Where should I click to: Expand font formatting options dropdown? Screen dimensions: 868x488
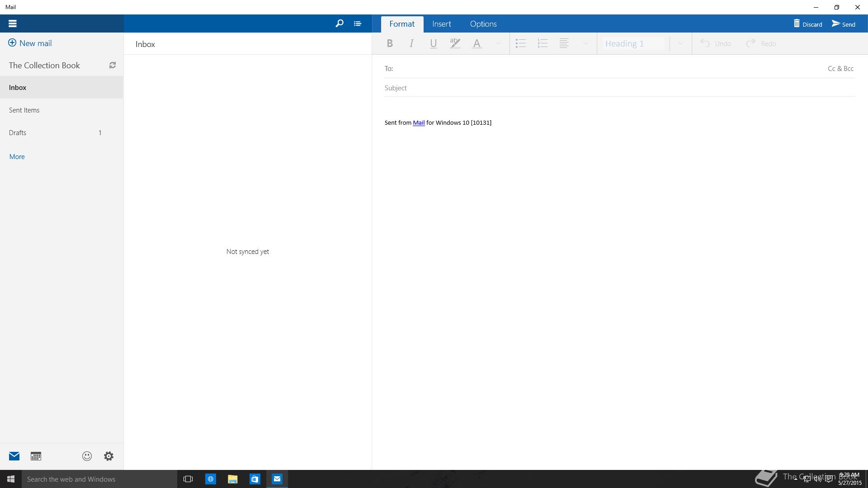tap(498, 43)
